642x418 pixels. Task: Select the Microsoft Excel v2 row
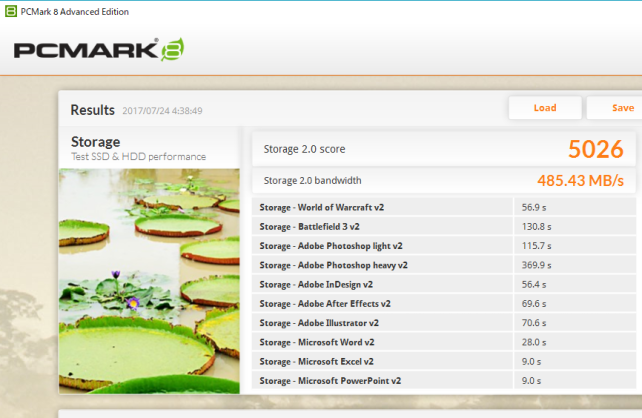[444, 361]
